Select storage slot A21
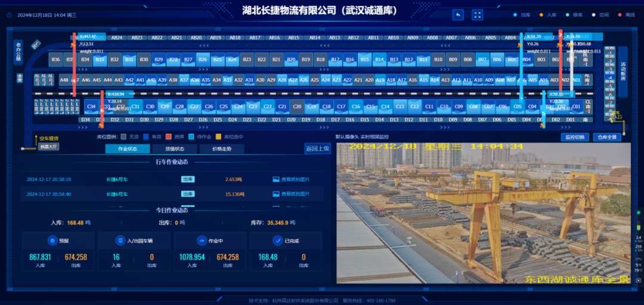This screenshot has width=644, height=305. coord(358,80)
